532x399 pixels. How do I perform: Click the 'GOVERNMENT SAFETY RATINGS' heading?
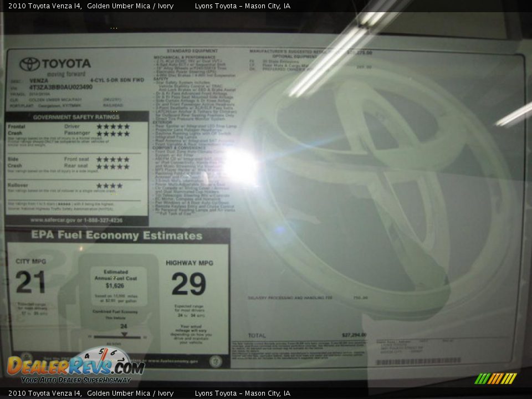pyautogui.click(x=76, y=117)
